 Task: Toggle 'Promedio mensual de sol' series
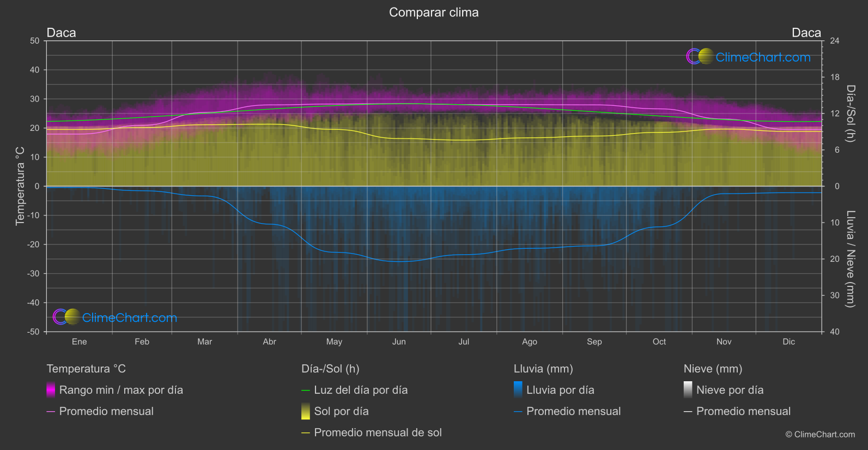point(378,433)
